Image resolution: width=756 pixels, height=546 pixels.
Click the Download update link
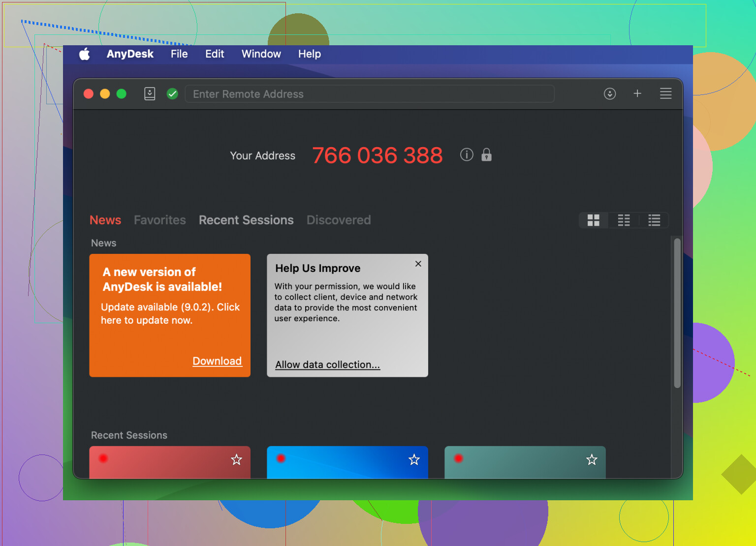coord(217,361)
